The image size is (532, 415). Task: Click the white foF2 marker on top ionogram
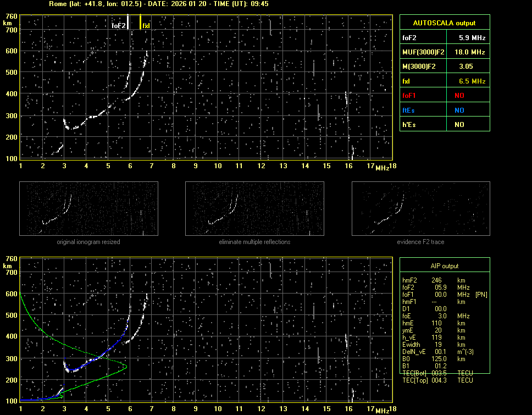click(128, 22)
